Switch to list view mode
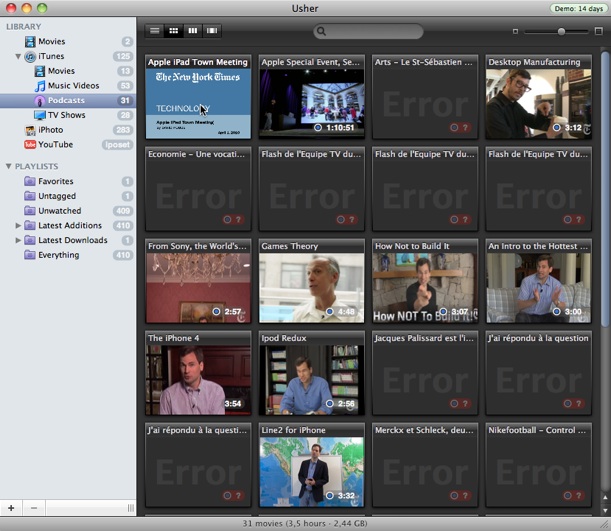The width and height of the screenshot is (611, 531). 155,31
